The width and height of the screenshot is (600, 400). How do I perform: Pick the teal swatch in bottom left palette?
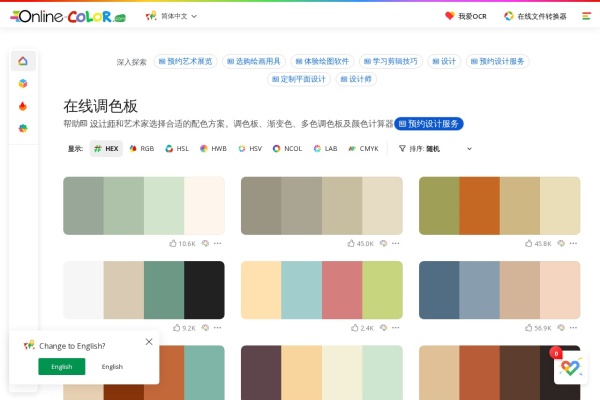204,373
